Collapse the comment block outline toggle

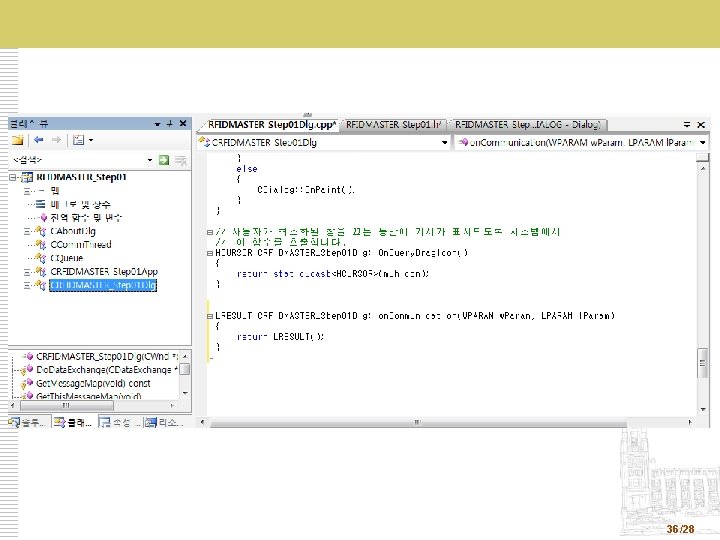point(210,232)
